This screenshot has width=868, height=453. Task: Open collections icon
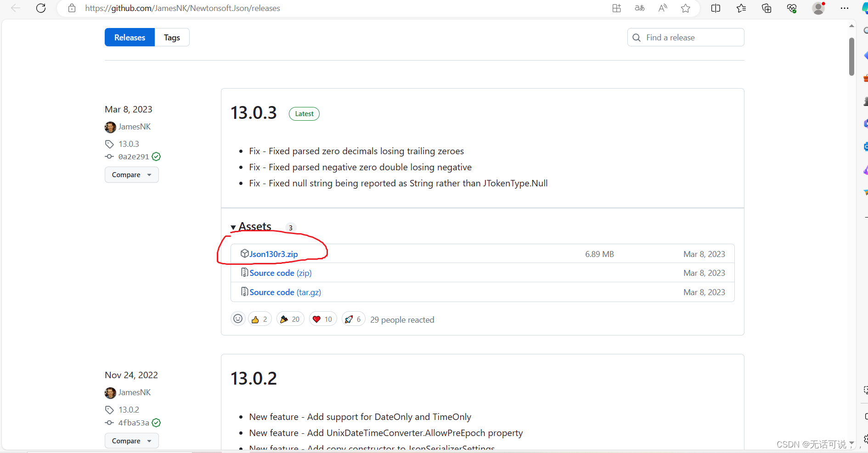[x=767, y=8]
